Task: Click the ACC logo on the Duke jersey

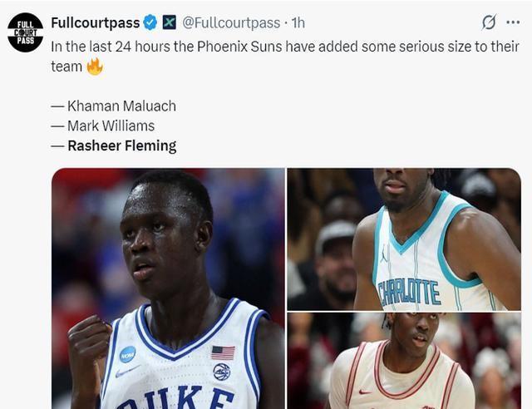Action: pyautogui.click(x=222, y=372)
